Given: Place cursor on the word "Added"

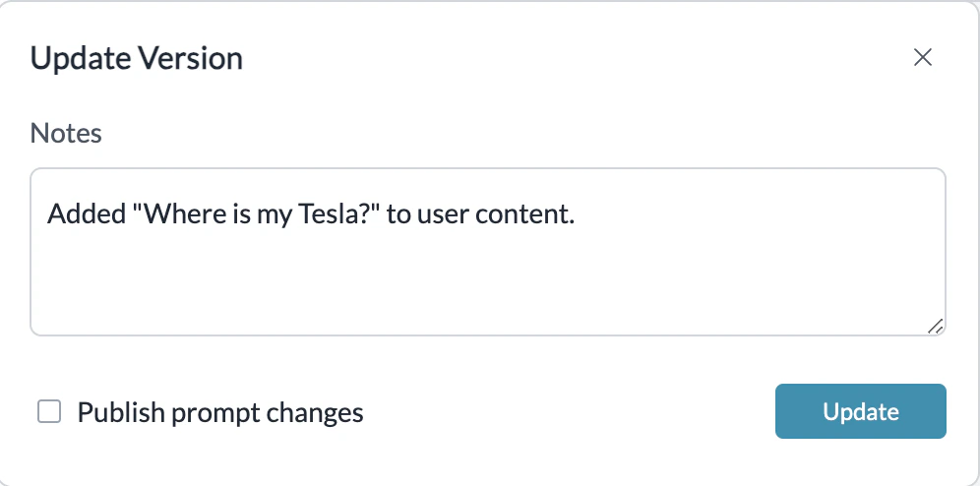Looking at the screenshot, I should [86, 213].
